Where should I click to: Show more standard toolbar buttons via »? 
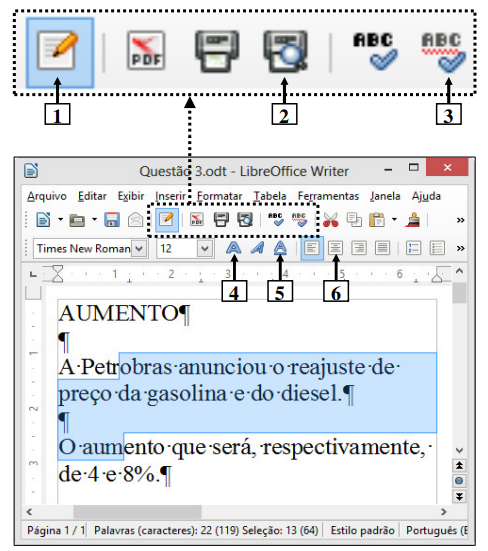pyautogui.click(x=460, y=220)
